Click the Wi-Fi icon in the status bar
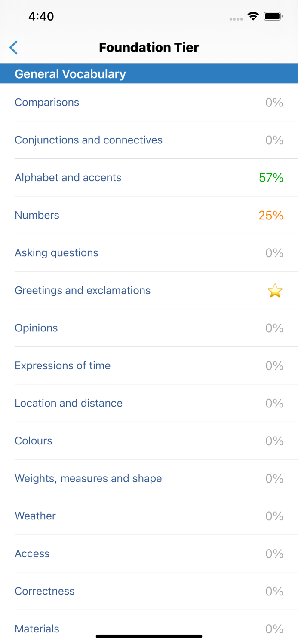This screenshot has width=298, height=644. point(253,16)
